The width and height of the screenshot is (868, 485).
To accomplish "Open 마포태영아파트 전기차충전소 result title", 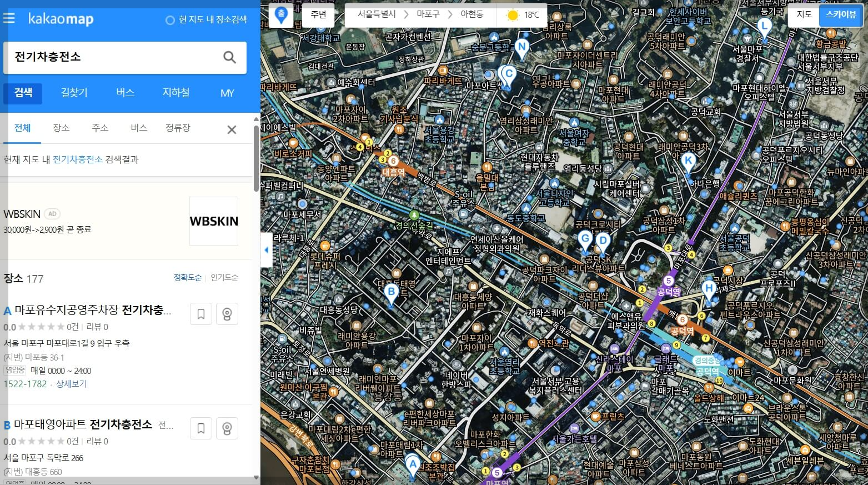I will tap(83, 424).
